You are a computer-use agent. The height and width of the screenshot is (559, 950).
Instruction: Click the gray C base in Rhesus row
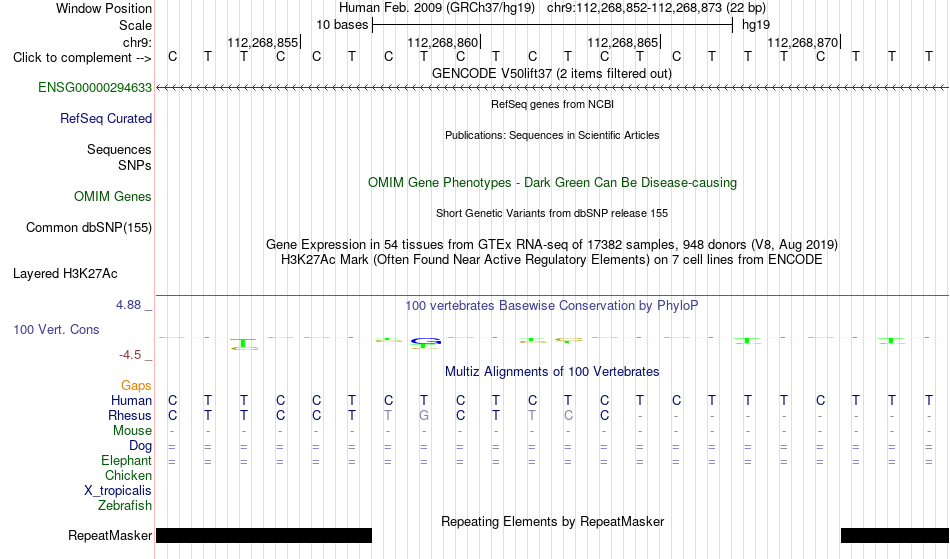coord(568,416)
